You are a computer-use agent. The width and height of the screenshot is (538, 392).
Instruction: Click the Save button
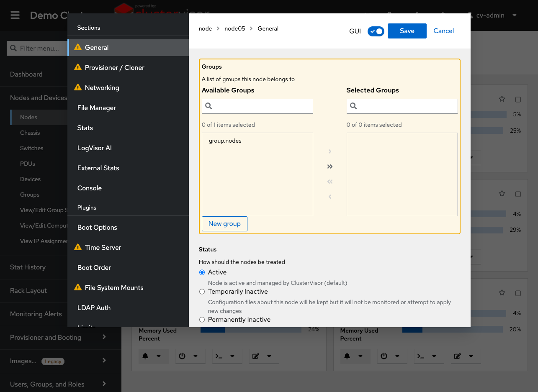coord(407,31)
